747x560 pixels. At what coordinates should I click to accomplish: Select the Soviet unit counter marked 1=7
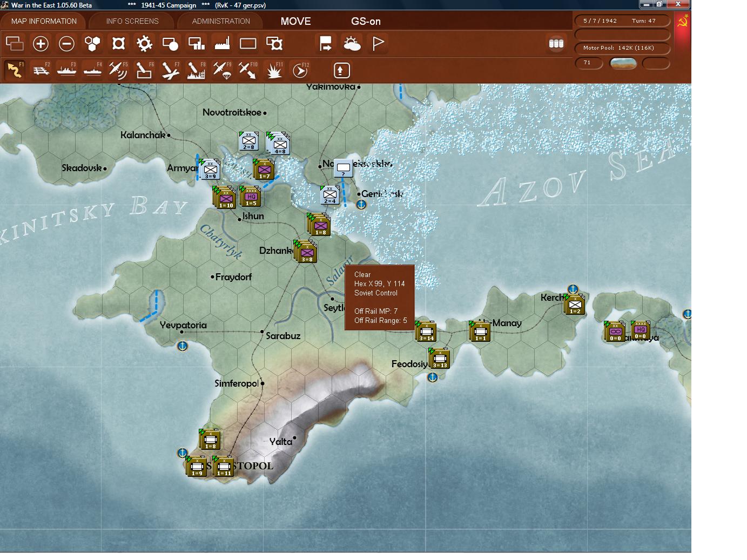(x=264, y=170)
